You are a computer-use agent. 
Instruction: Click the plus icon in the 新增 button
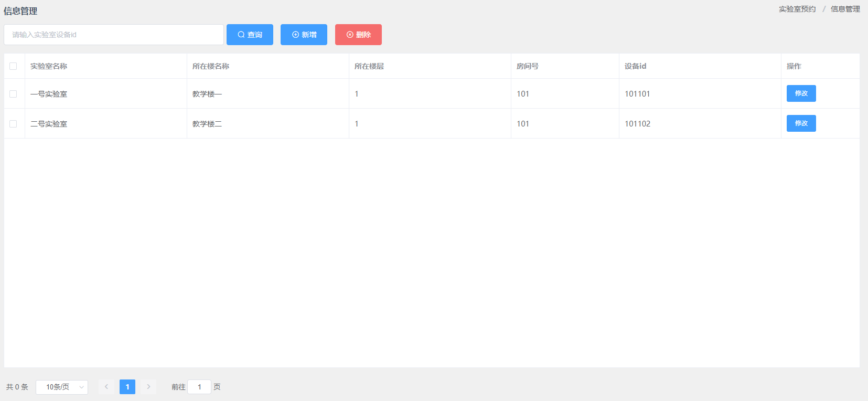pyautogui.click(x=295, y=35)
